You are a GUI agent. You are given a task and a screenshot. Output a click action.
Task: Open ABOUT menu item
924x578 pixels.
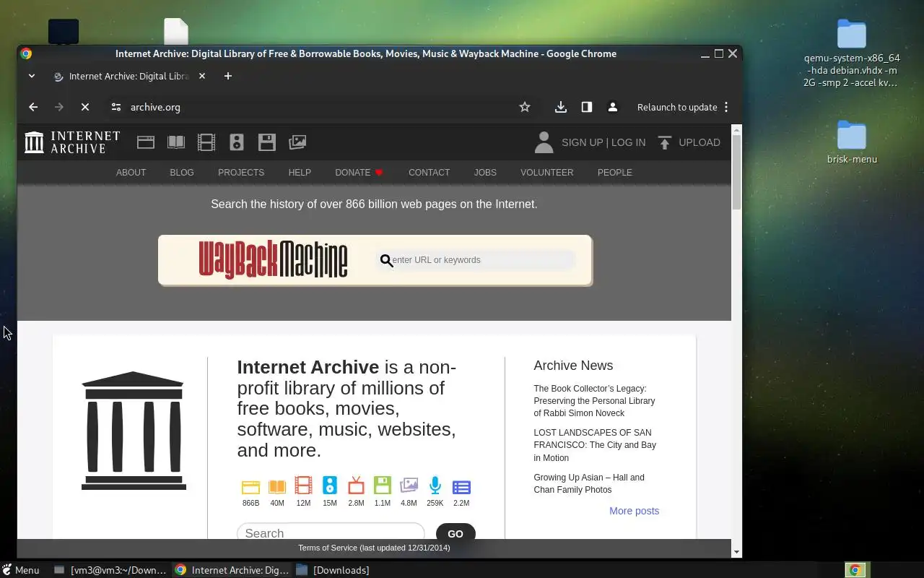click(x=131, y=173)
